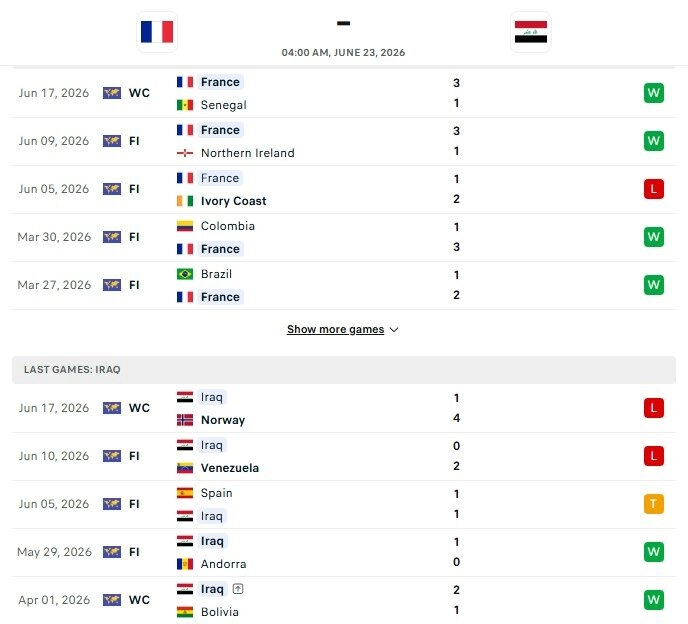
Task: Click the Bolivia flag icon
Action: pyautogui.click(x=185, y=612)
